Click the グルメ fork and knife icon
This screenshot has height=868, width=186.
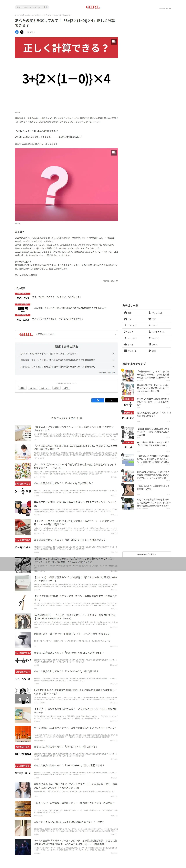[x=150, y=344]
